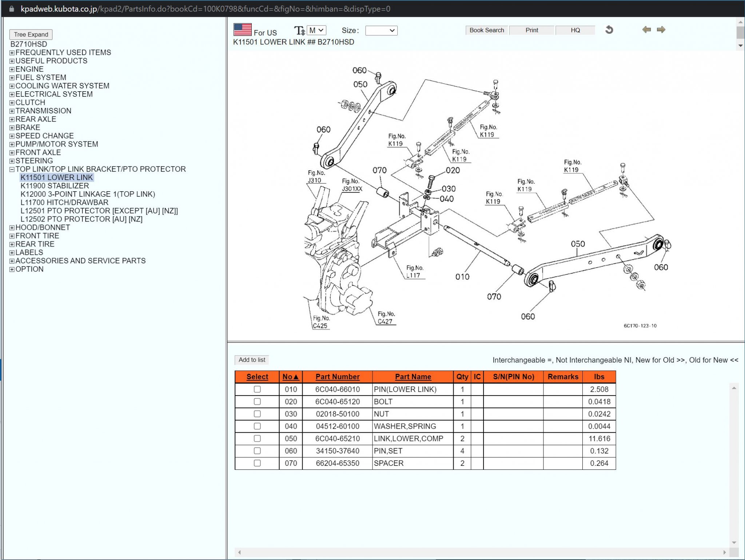Click the padlock icon in the address bar
The height and width of the screenshot is (560, 745).
(x=11, y=9)
